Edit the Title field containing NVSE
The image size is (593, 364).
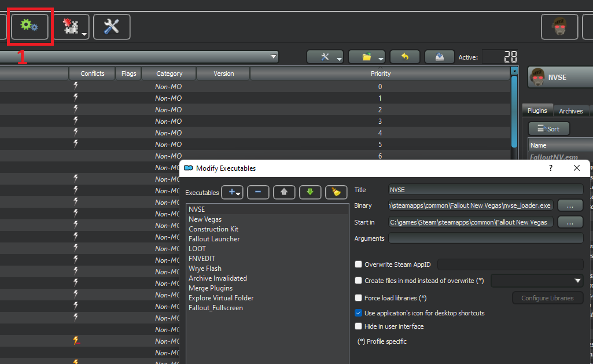pyautogui.click(x=486, y=190)
